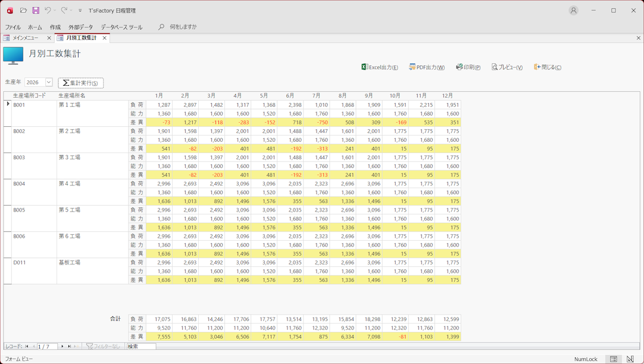Open the 外部データ ribbon tab
This screenshot has width=644, height=364.
point(80,27)
